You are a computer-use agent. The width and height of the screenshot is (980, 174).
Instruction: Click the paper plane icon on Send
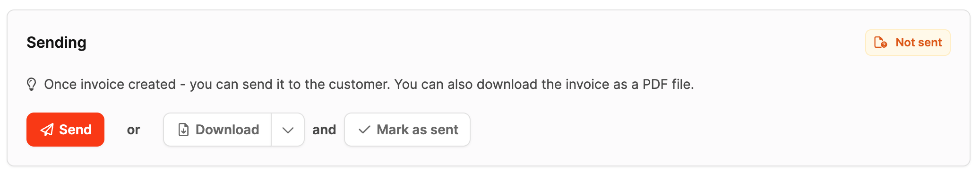(47, 130)
